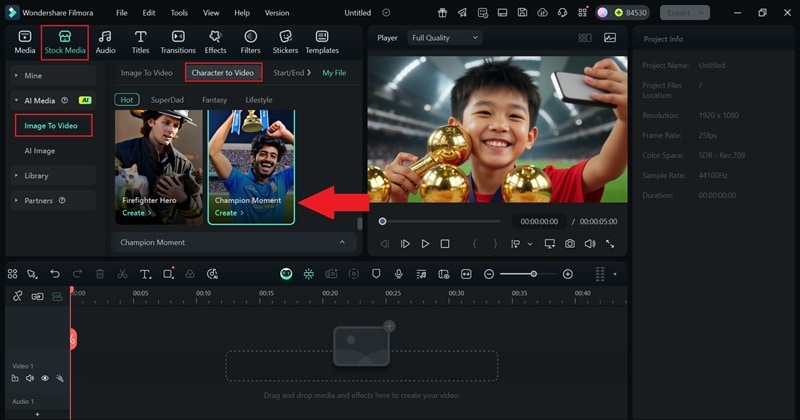The image size is (800, 420).
Task: Select the timeline text tool
Action: click(x=145, y=274)
